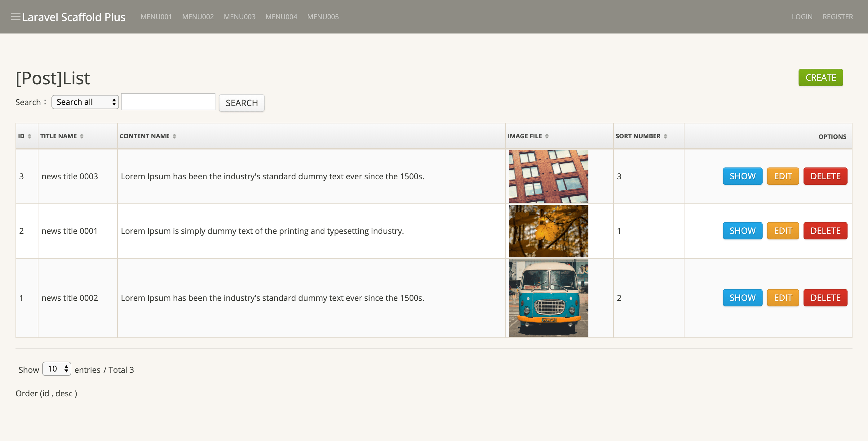Focus the search text field
The width and height of the screenshot is (868, 441).
pyautogui.click(x=168, y=102)
